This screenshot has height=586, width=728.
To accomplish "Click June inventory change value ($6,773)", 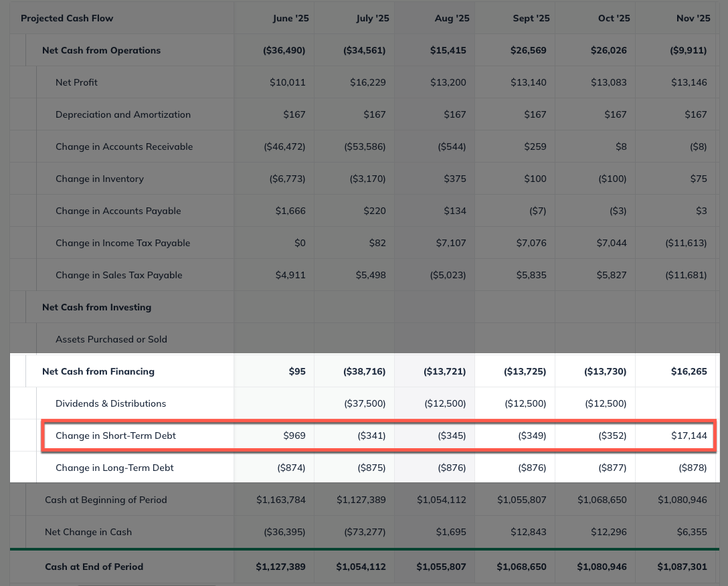I will coord(288,179).
